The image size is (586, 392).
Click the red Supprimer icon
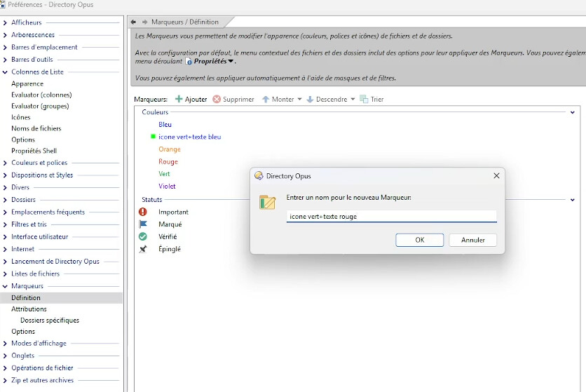click(217, 99)
